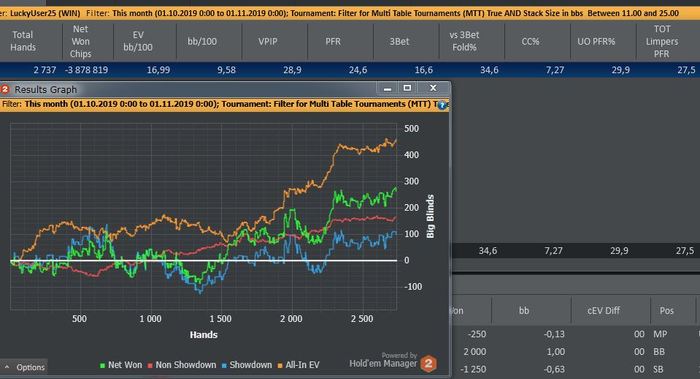700x379 pixels.
Task: Click totals row value 29,9
Action: (619, 251)
